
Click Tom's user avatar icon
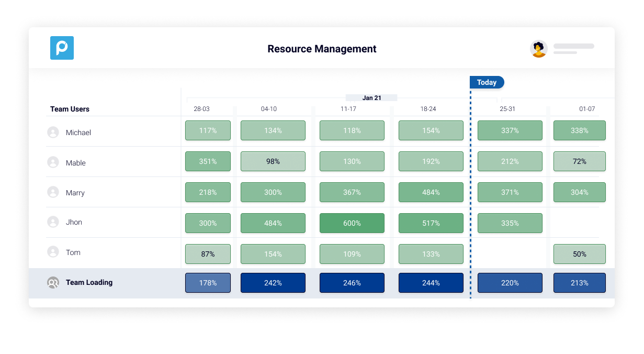pos(53,252)
